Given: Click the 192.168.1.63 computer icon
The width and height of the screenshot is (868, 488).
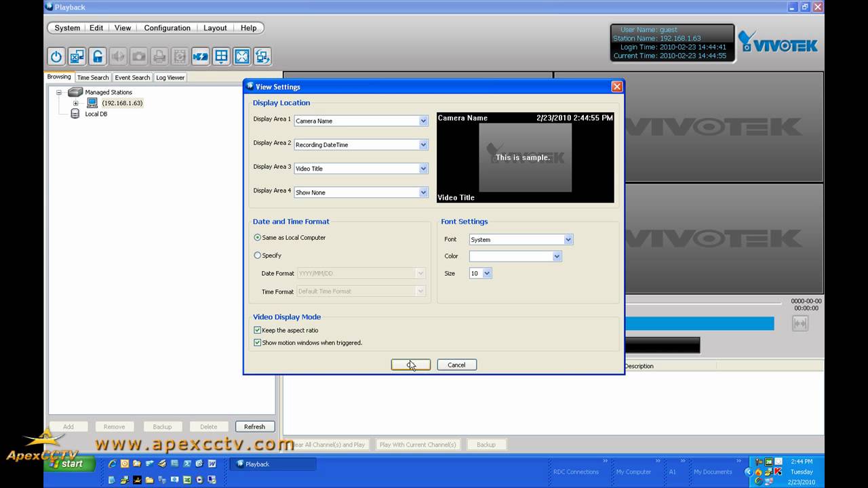Looking at the screenshot, I should coord(92,103).
